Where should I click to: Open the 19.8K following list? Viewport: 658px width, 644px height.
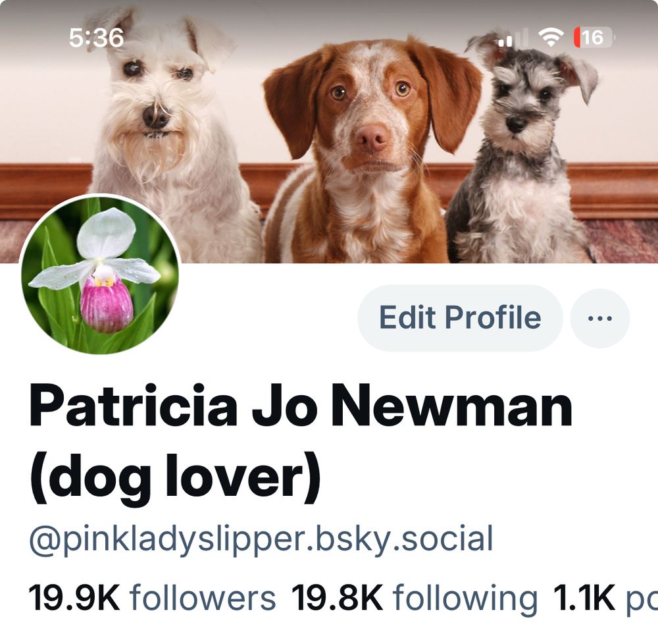tap(415, 598)
